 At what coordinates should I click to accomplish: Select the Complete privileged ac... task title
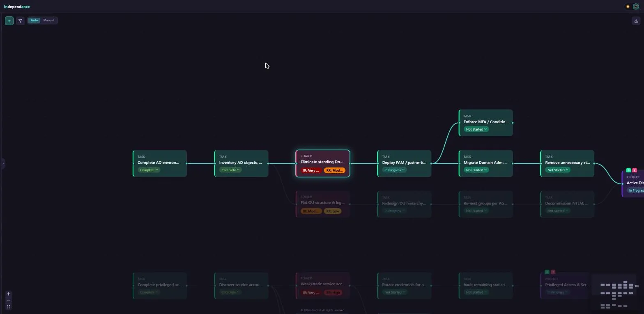point(160,284)
